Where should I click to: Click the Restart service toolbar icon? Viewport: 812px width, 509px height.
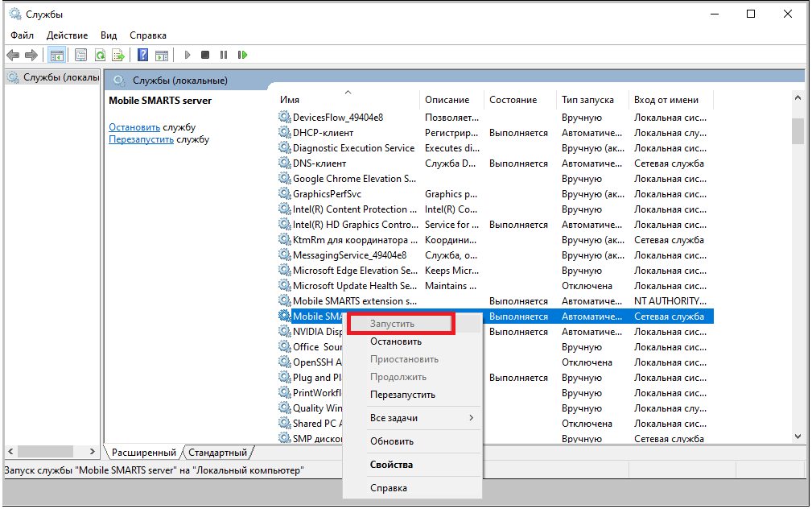[242, 55]
